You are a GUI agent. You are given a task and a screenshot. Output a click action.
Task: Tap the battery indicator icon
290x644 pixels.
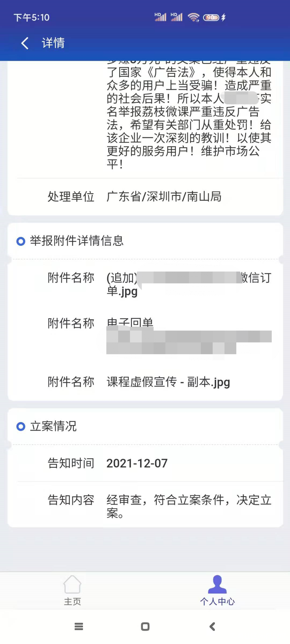(x=211, y=18)
